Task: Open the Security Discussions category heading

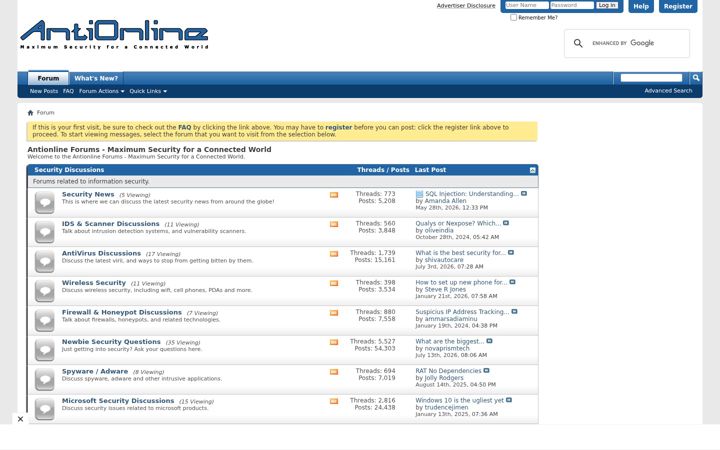Action: pos(69,170)
